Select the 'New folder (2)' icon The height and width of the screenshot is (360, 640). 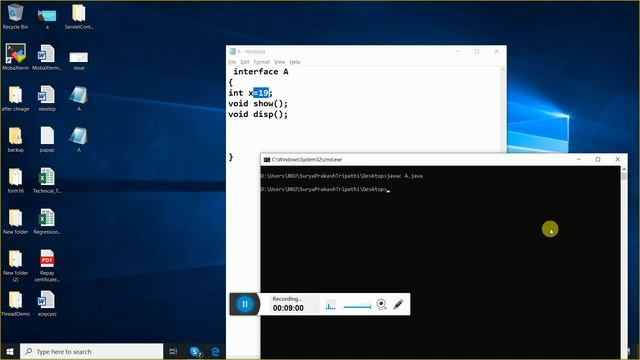[x=16, y=266]
